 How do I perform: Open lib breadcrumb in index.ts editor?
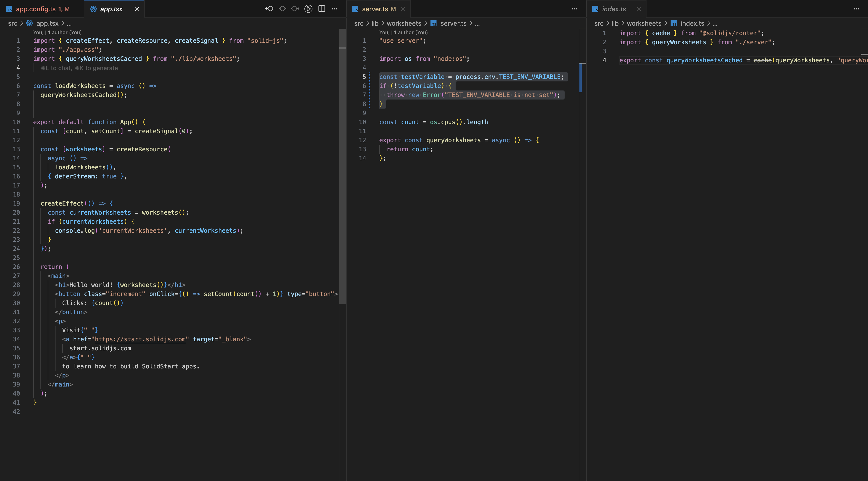615,23
